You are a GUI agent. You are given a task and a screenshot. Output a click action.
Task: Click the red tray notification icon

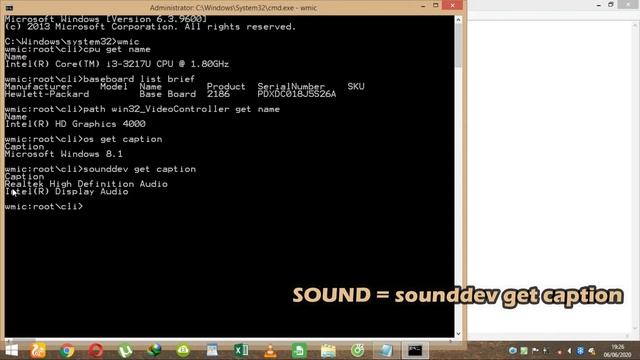pos(559,351)
